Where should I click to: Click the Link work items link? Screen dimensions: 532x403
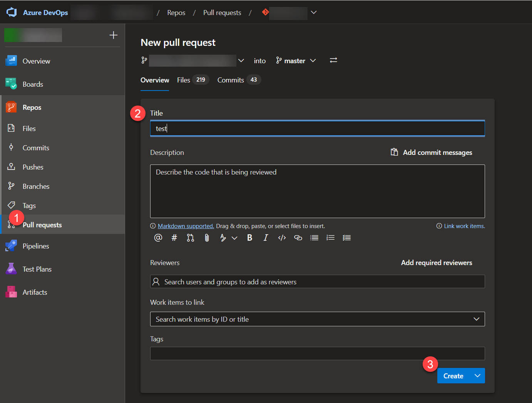[465, 226]
